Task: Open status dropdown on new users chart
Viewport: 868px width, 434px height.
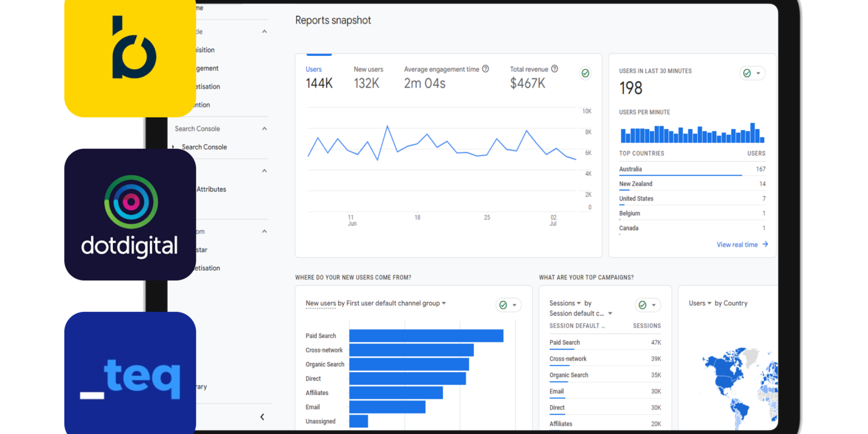Action: 509,305
